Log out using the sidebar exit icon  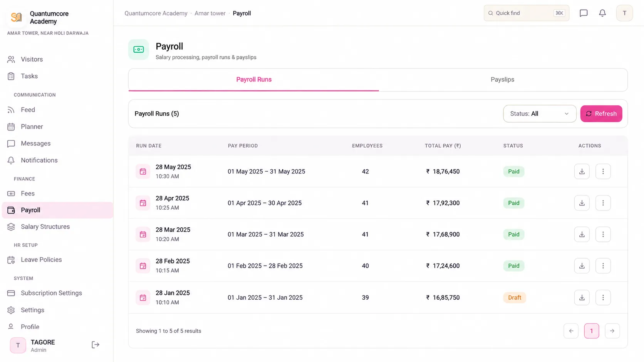pos(96,345)
